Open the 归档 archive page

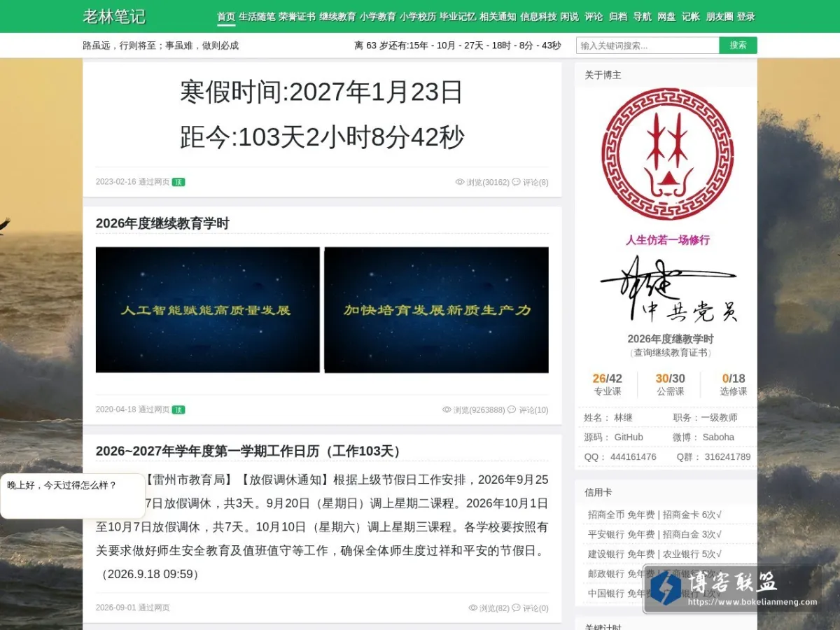point(618,17)
